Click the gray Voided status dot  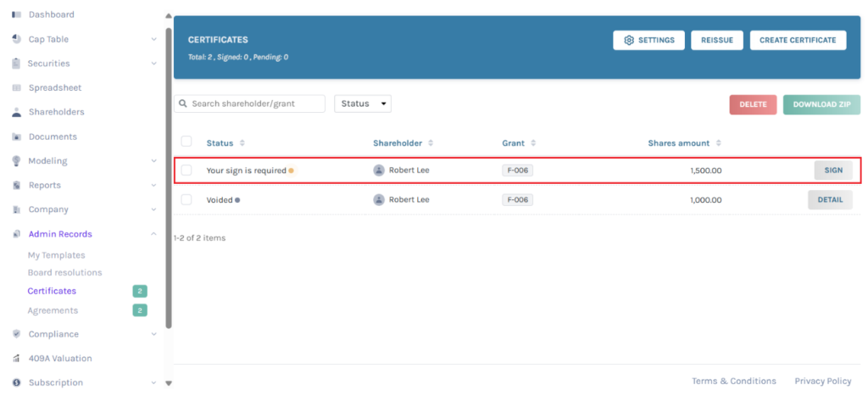[237, 200]
